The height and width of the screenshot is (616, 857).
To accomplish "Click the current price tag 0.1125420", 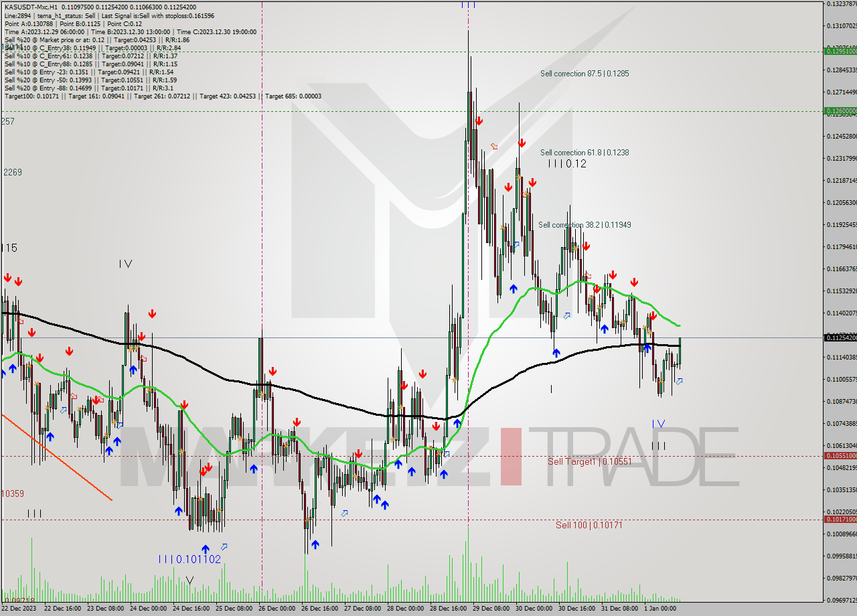I will tap(840, 337).
